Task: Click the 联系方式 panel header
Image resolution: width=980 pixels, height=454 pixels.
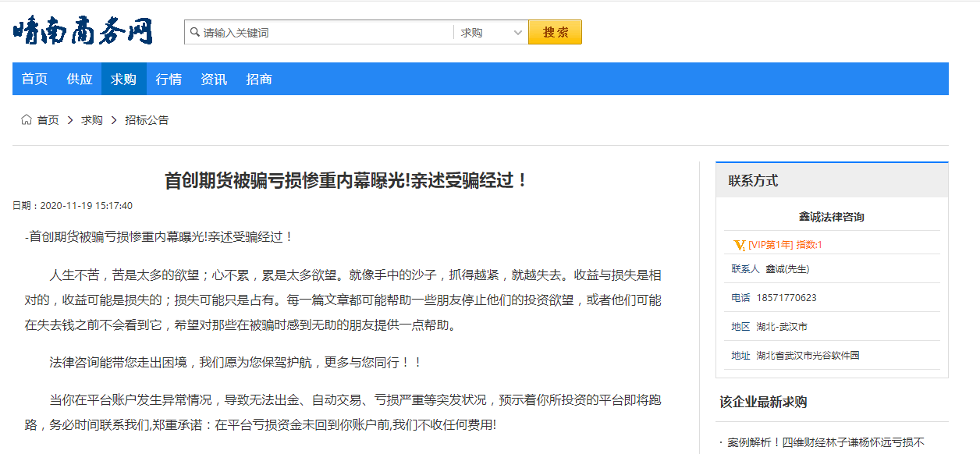Action: (x=832, y=180)
